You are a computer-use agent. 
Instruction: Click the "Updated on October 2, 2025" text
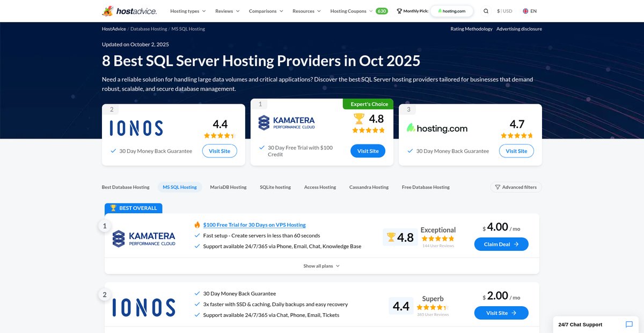pyautogui.click(x=135, y=45)
